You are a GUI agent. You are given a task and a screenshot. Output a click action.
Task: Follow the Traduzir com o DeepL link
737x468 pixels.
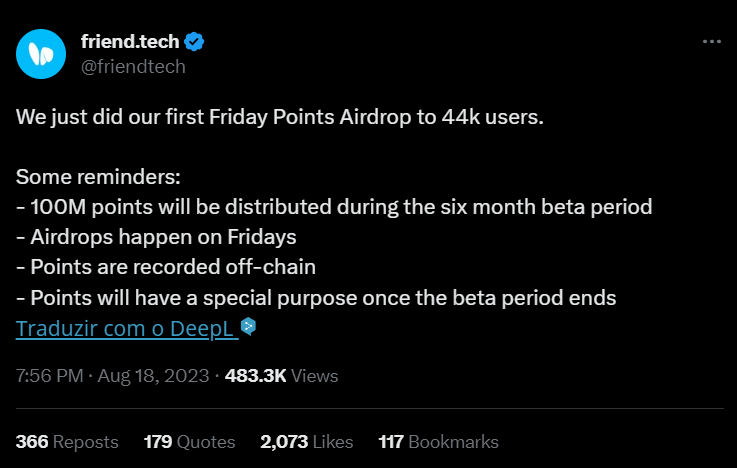coord(125,328)
